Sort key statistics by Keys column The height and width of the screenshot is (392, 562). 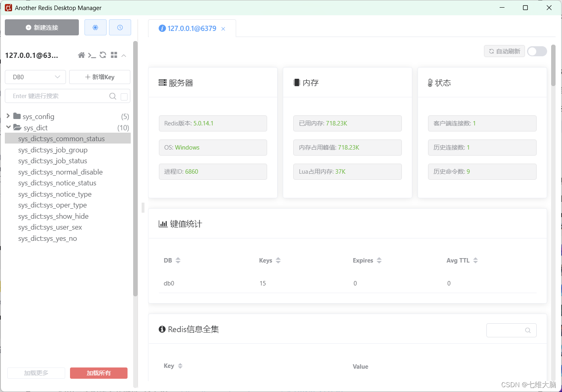(278, 261)
